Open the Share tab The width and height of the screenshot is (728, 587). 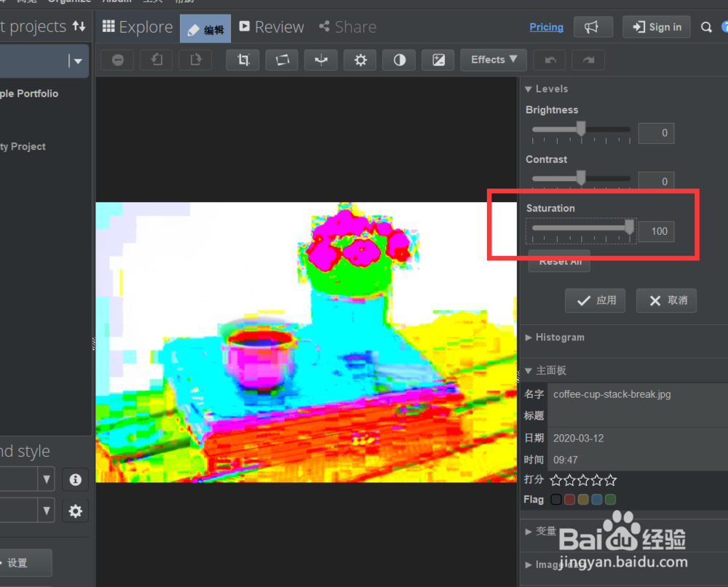pos(348,28)
